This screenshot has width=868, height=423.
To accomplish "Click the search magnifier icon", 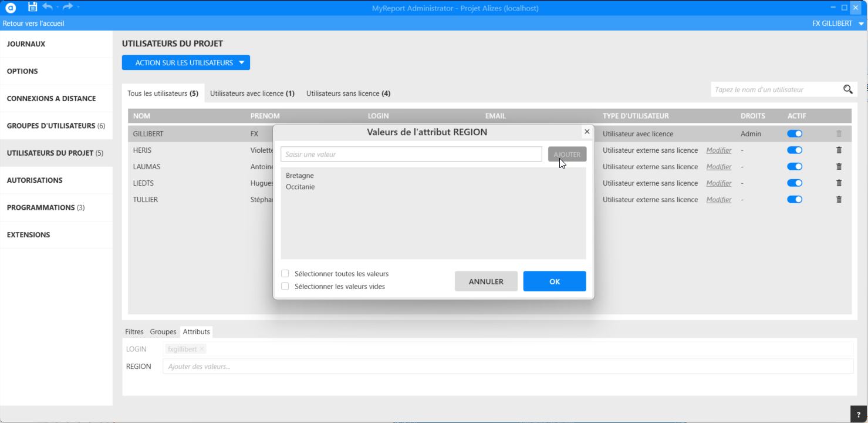I will [847, 89].
